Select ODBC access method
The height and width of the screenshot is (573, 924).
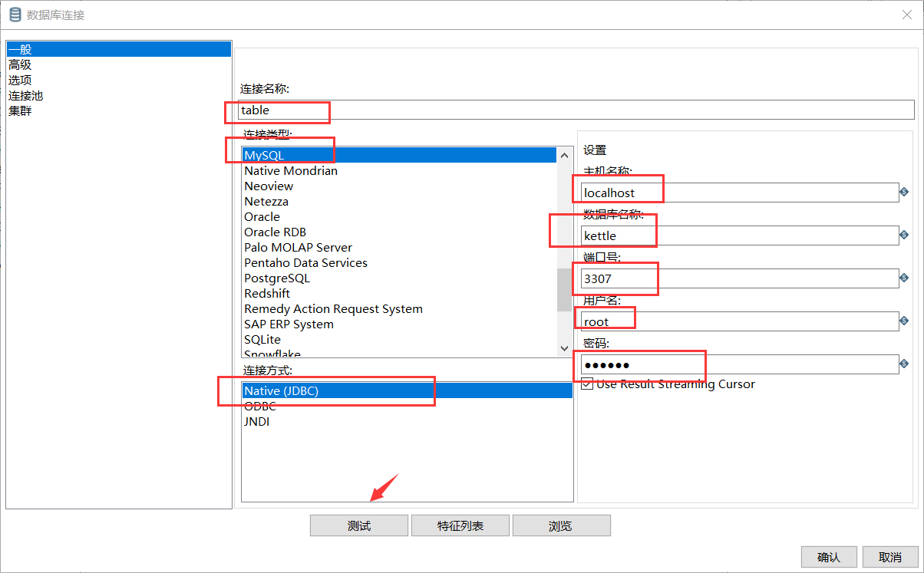408,406
